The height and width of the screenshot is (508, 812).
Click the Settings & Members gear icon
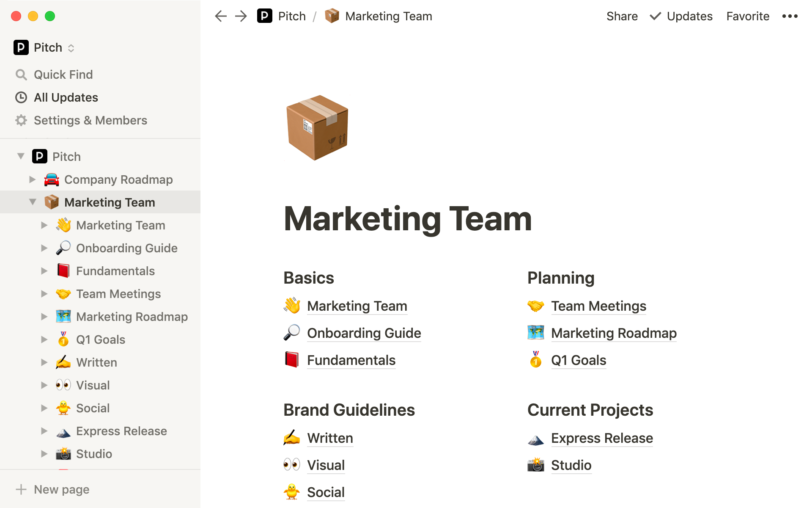click(x=21, y=121)
